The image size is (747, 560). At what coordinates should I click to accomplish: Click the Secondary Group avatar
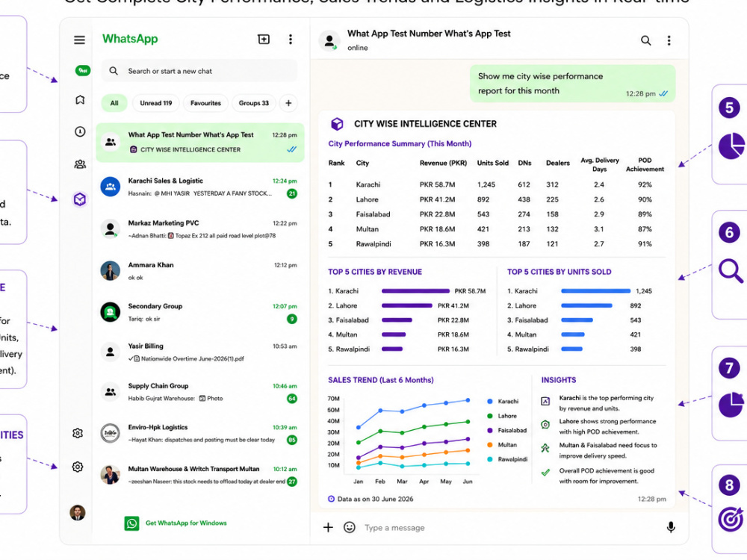111,312
